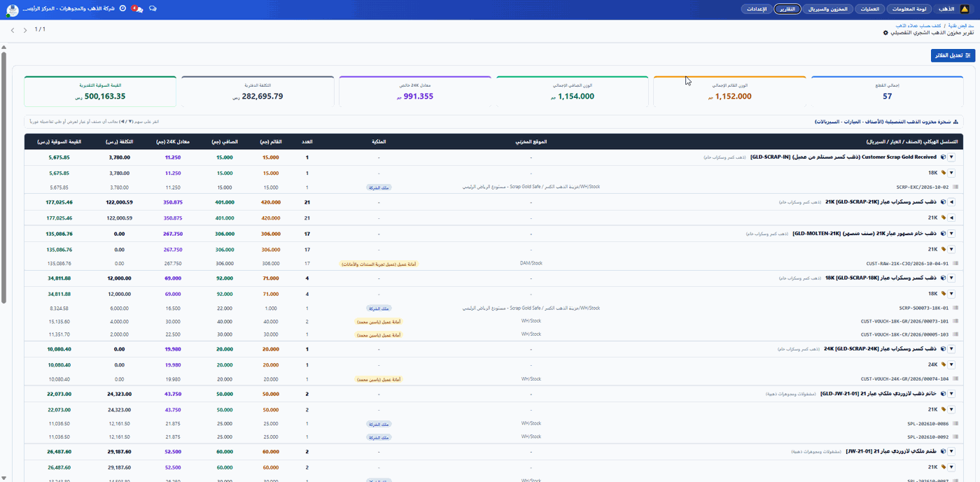Collapse the GLD-SCRAP-24K item row
This screenshot has width=980, height=482.
[951, 348]
